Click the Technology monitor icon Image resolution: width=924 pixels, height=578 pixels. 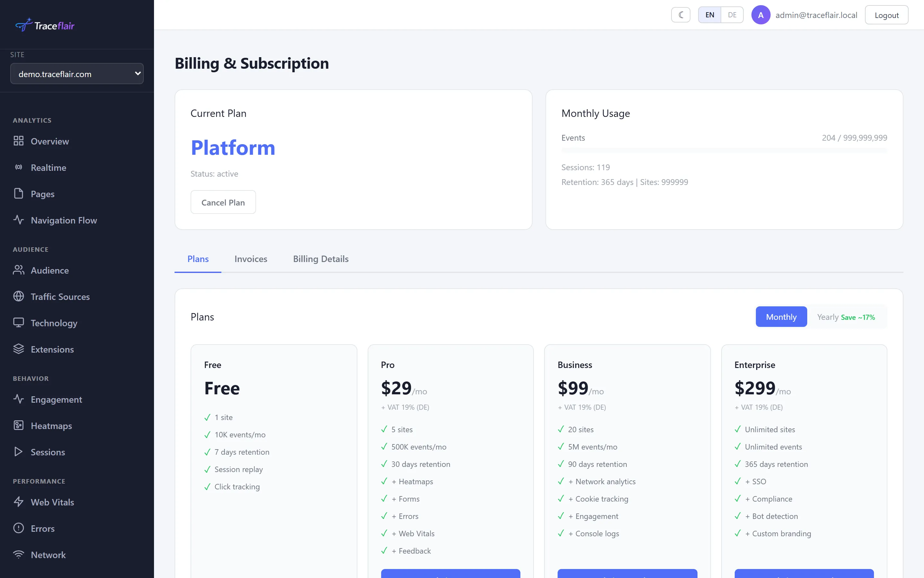18,323
